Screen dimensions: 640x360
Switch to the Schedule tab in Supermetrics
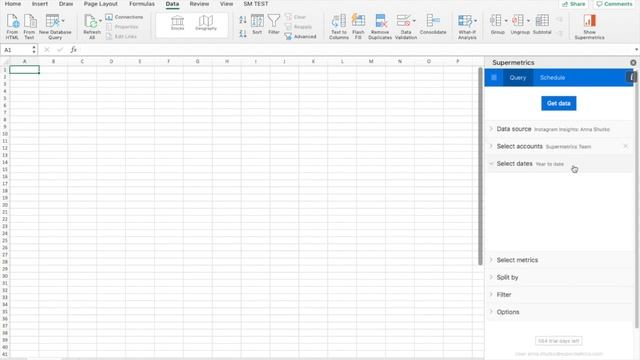(552, 78)
